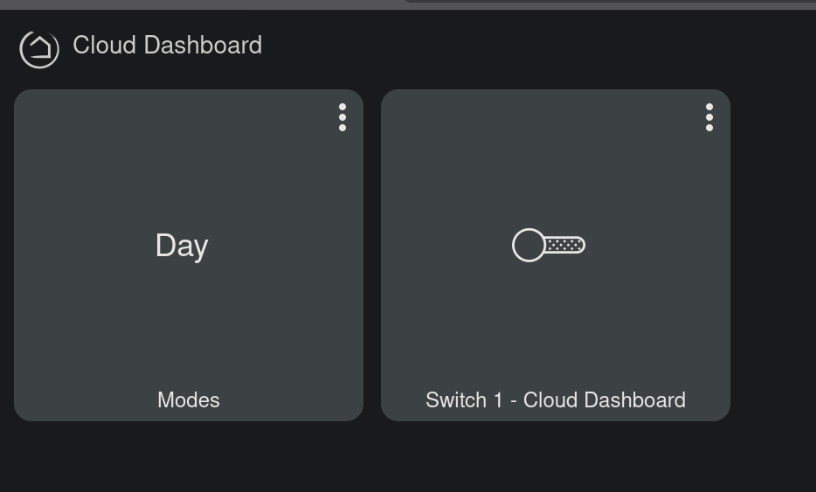This screenshot has height=492, width=816.
Task: Click the Modes label text
Action: click(188, 400)
